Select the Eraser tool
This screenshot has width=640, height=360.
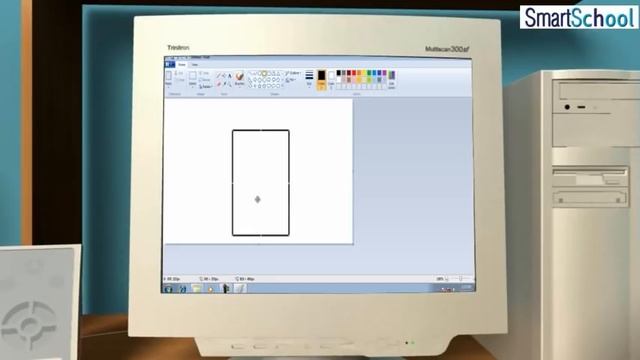tap(218, 84)
